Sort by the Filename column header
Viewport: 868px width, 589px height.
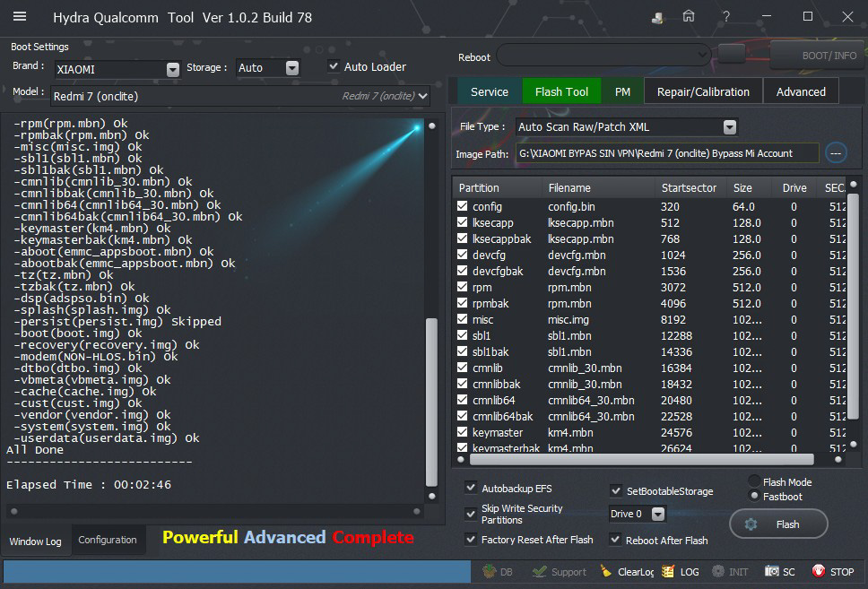click(600, 187)
